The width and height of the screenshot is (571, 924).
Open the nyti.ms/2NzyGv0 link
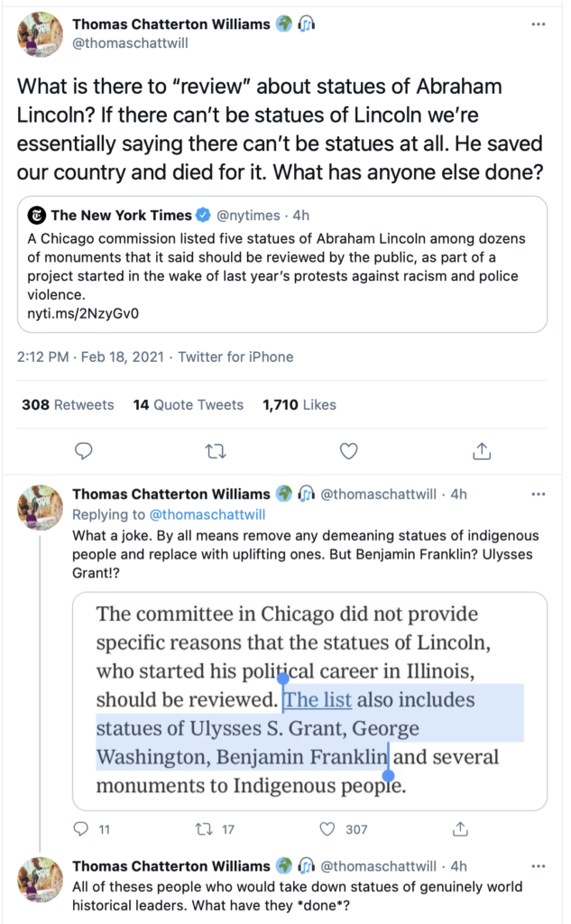[x=83, y=313]
